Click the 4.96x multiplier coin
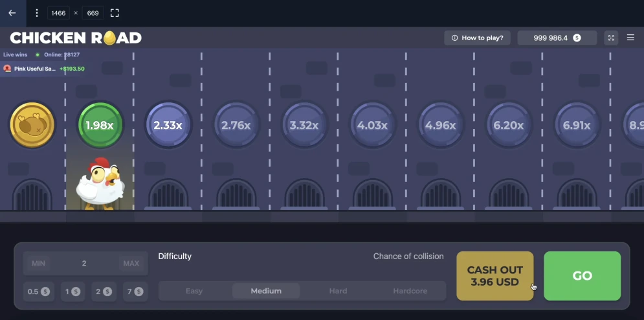 [441, 125]
